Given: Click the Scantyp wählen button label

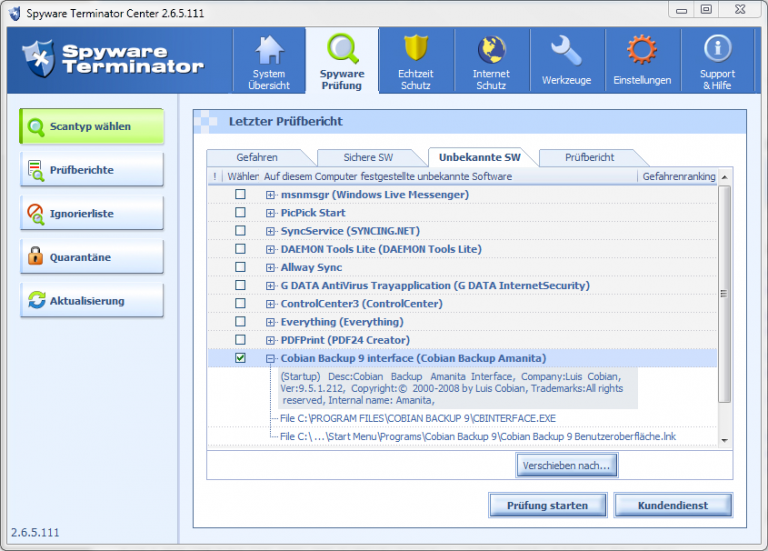Looking at the screenshot, I should pos(90,126).
